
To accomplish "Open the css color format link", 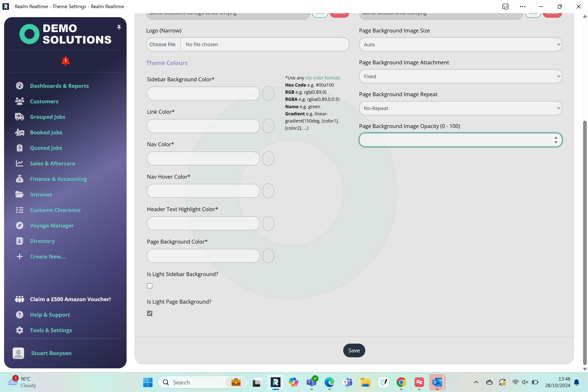I will pos(322,78).
